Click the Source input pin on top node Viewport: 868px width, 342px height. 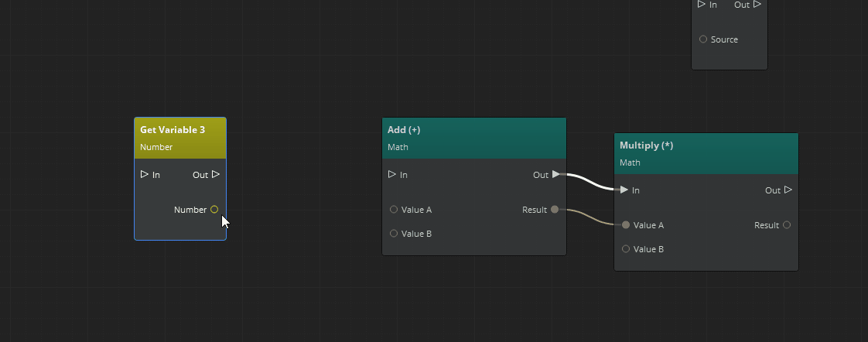[703, 39]
